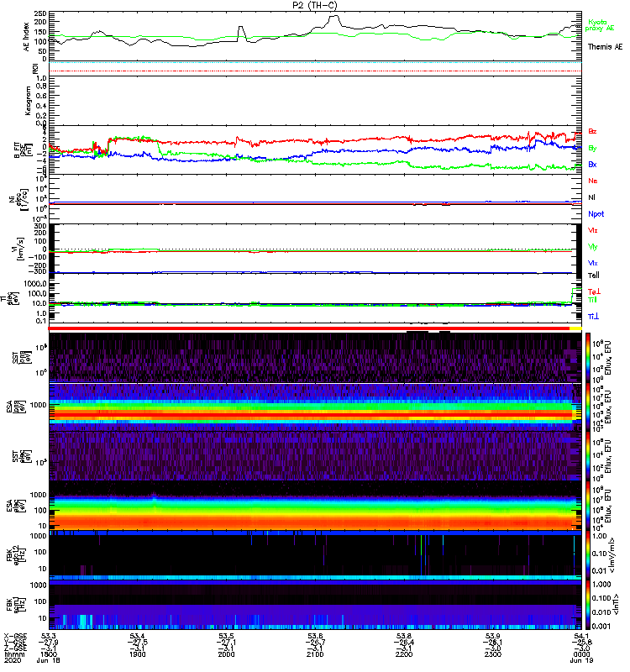The width and height of the screenshot is (630, 672).
Task: Click the 1900 time tick label
Action: (x=137, y=654)
